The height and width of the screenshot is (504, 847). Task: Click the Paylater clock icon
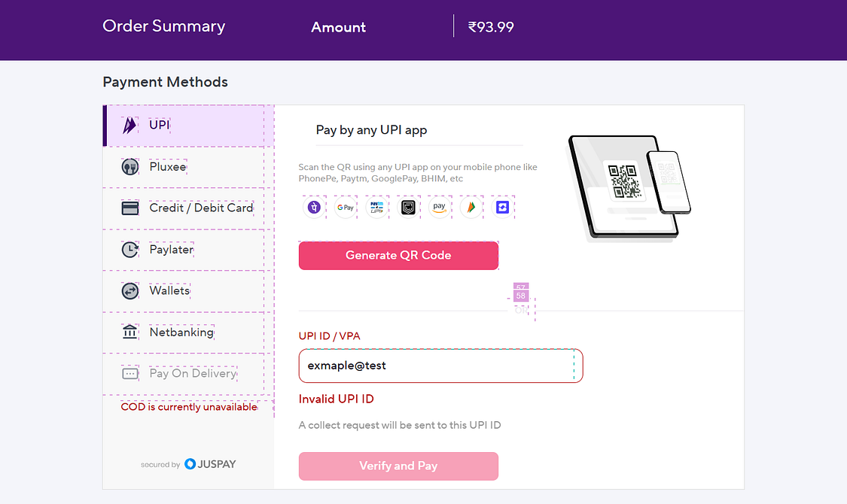pyautogui.click(x=130, y=249)
